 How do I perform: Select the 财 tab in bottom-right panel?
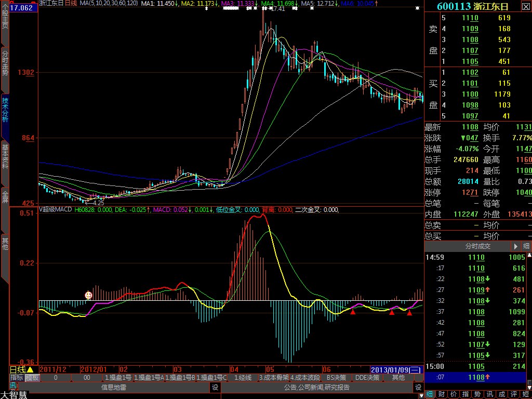442,394
